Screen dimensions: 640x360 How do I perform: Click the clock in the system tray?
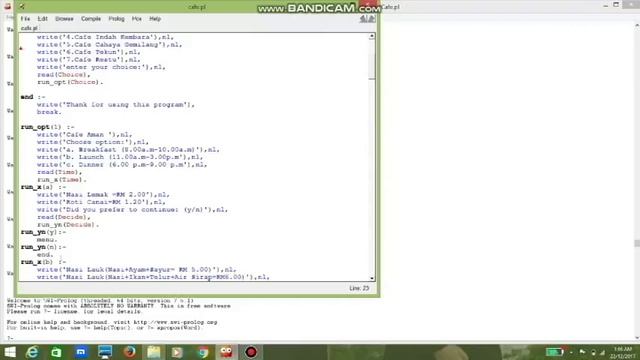coord(623,353)
